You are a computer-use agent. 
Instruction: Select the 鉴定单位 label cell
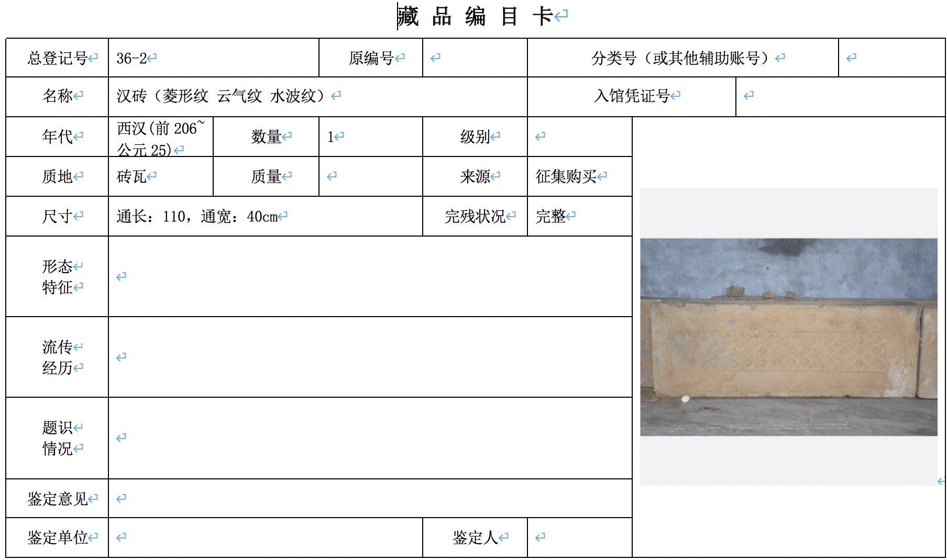click(57, 537)
